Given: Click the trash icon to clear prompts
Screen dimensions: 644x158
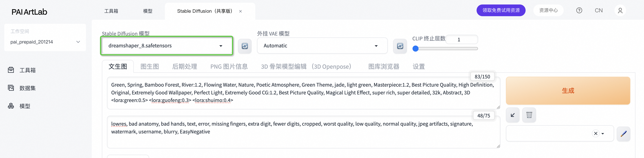Looking at the screenshot, I should 529,115.
